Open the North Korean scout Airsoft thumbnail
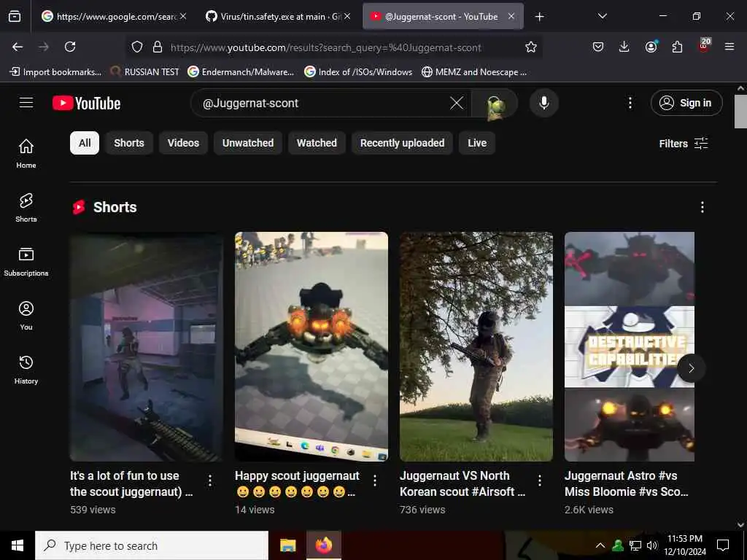The width and height of the screenshot is (747, 560). tap(476, 346)
